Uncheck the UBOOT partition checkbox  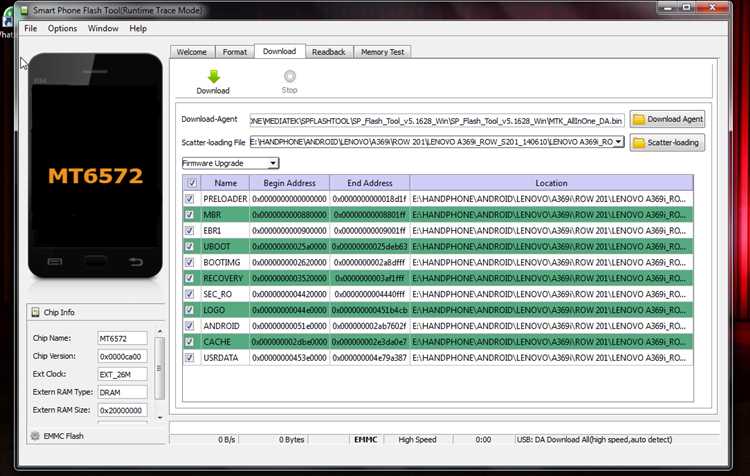[189, 246]
